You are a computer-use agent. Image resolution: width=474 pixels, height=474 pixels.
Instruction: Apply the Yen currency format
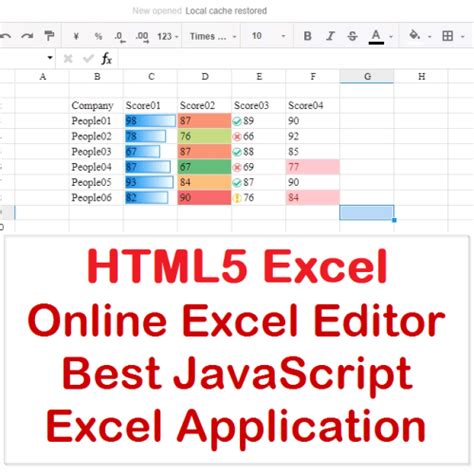(76, 36)
